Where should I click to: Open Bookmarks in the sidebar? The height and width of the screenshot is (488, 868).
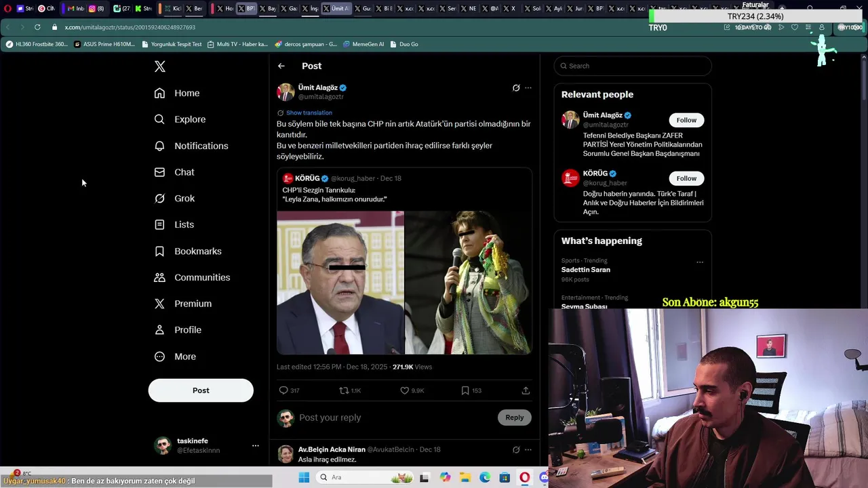[188, 251]
